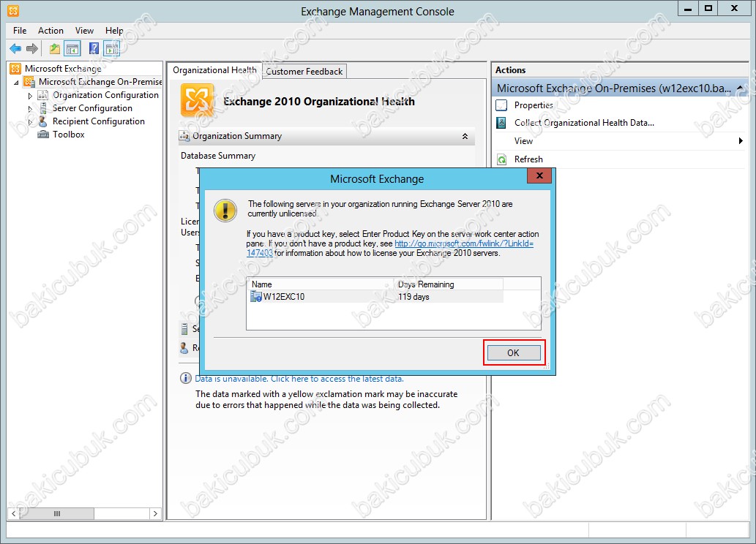The width and height of the screenshot is (756, 544).
Task: Click the Up one level folder icon
Action: tap(55, 49)
